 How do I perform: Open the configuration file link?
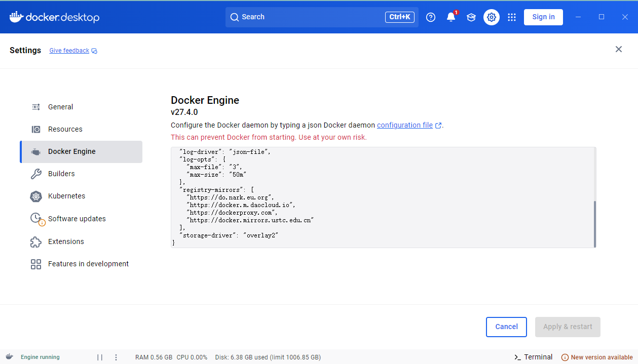pos(405,125)
